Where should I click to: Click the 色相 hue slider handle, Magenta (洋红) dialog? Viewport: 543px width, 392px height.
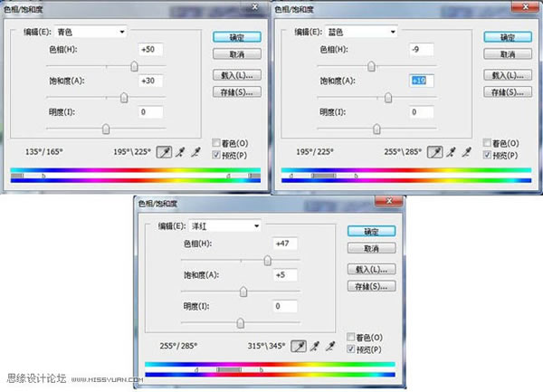[268, 260]
